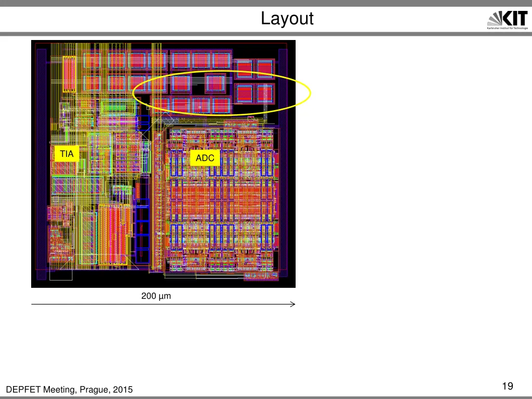Image resolution: width=532 pixels, height=399 pixels.
Task: Select the "DEPFET Meeting, Prague, 2015" footer text
Action: point(69,390)
